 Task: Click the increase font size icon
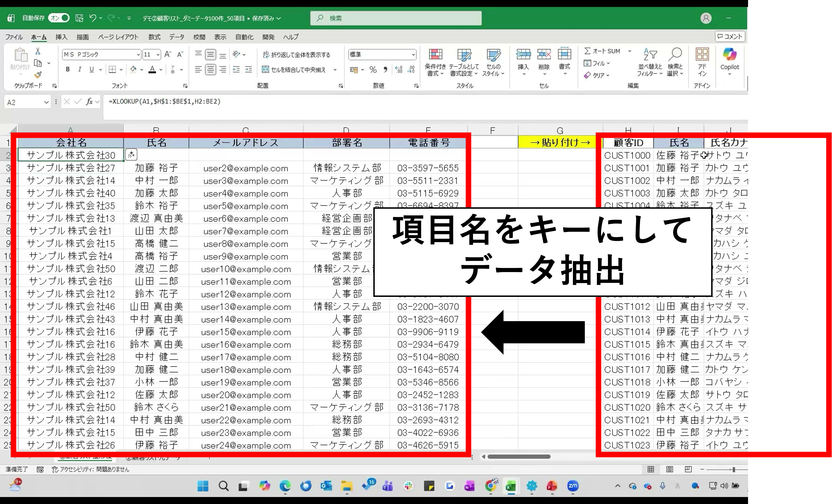coord(168,55)
